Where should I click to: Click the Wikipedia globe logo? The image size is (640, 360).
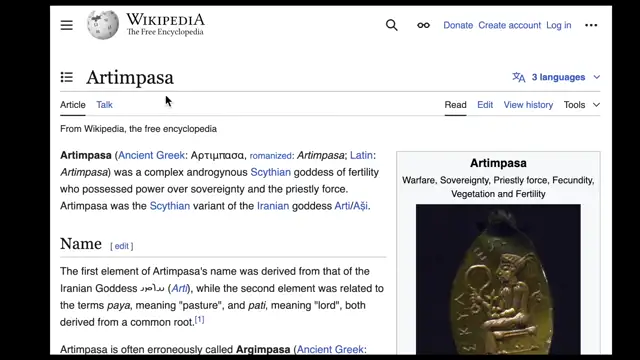(103, 25)
